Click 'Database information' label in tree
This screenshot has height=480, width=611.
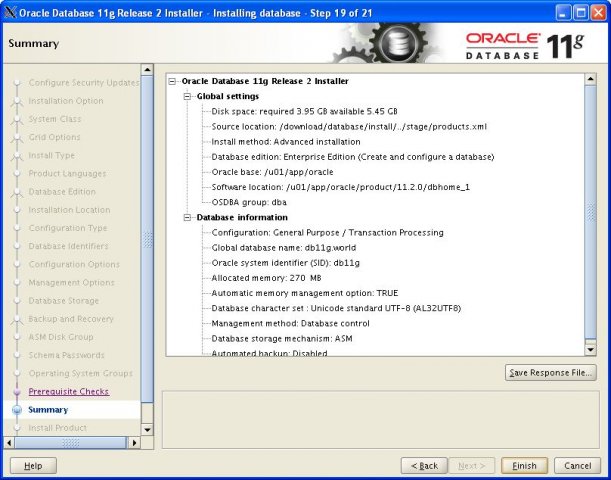point(242,217)
